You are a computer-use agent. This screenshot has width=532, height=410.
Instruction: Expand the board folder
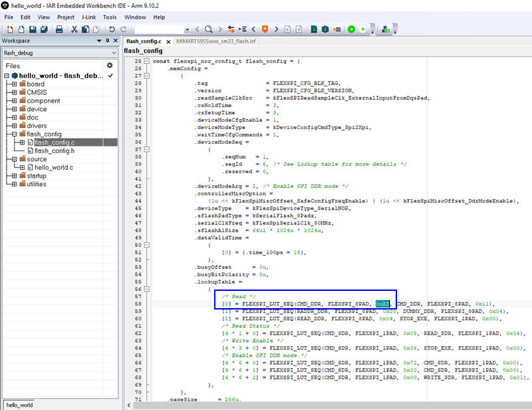[14, 84]
